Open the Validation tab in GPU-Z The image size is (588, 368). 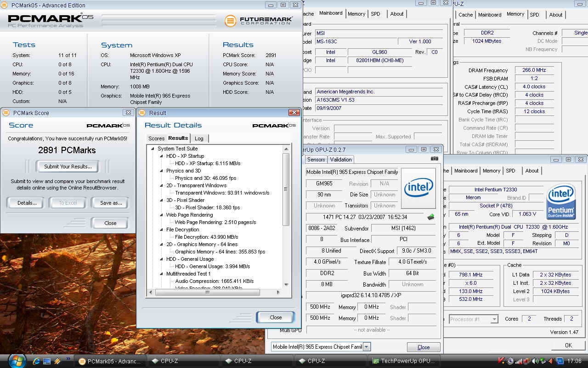pos(341,160)
